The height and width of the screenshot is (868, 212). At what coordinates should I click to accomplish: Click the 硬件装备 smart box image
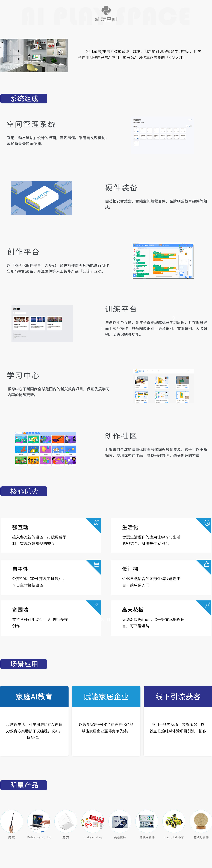coord(41,198)
